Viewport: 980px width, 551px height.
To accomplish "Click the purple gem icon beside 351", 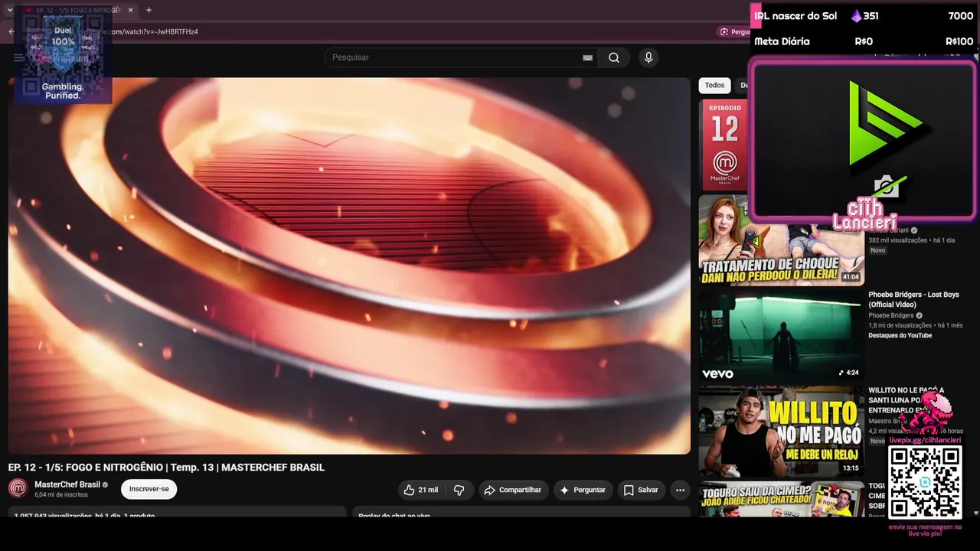I will click(856, 16).
